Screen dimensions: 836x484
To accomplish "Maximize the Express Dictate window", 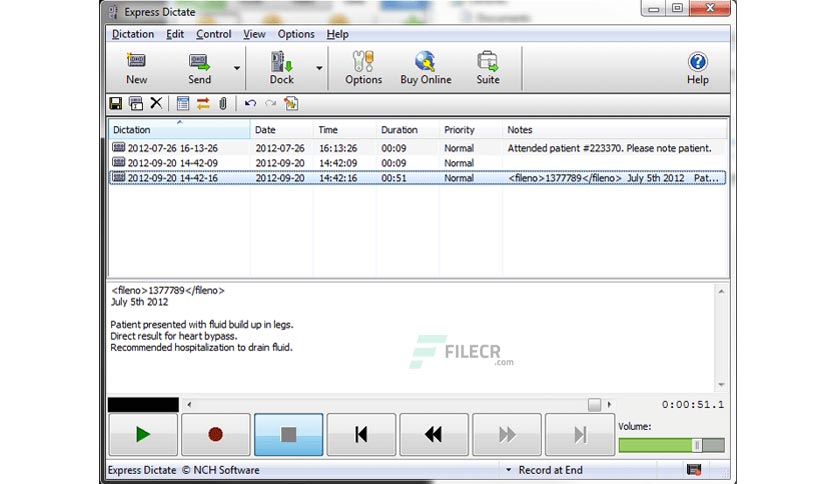I will click(677, 8).
